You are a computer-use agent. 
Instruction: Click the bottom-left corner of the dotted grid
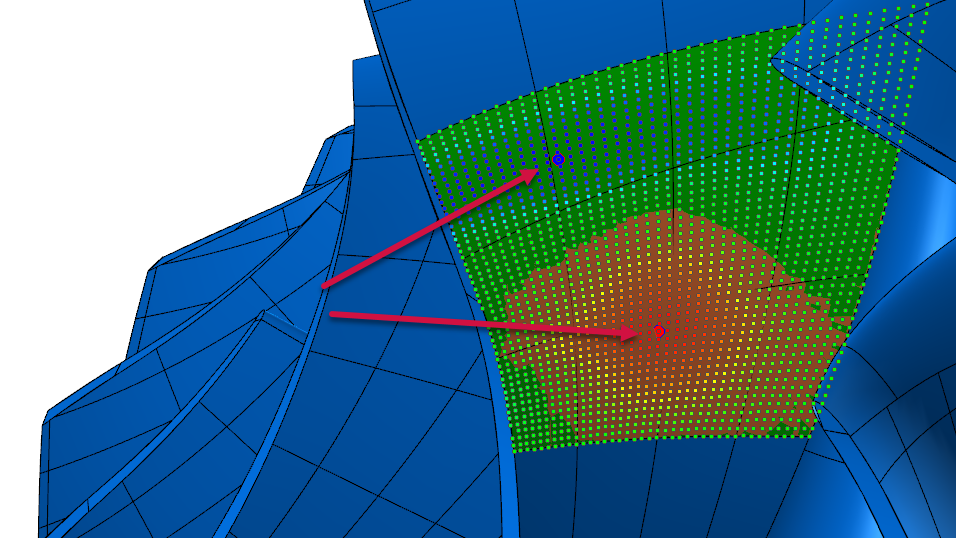(517, 450)
